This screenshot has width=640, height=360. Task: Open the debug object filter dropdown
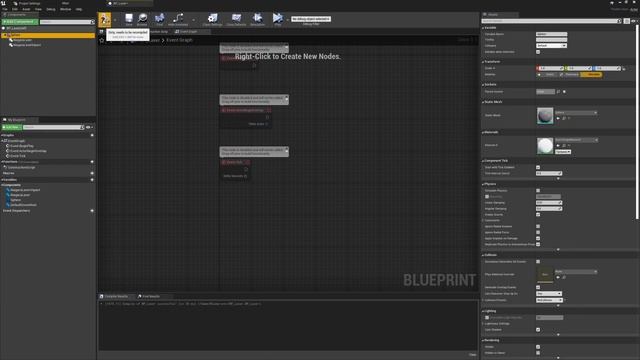(311, 19)
